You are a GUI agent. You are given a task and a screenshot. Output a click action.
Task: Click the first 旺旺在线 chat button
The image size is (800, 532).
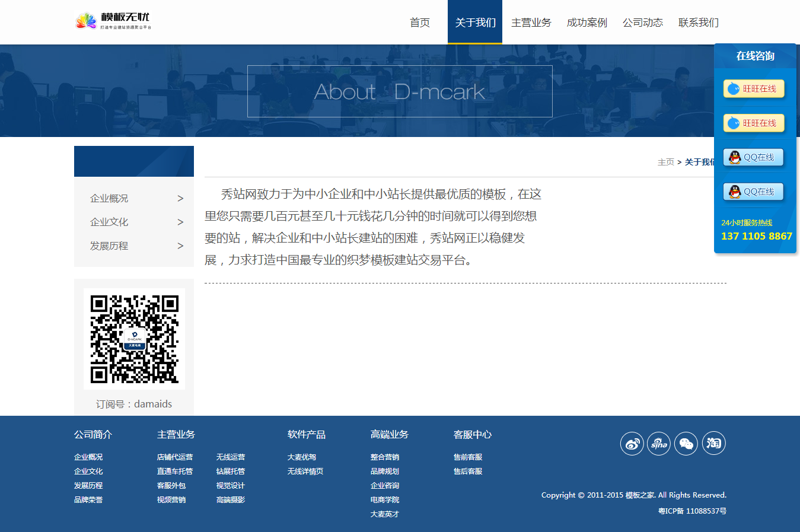point(754,89)
